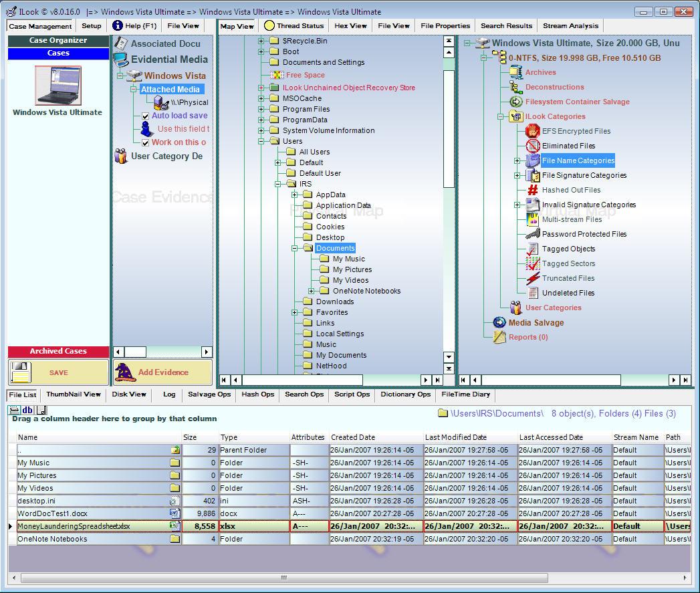Viewport: 700px width, 593px height.
Task: Click the User Category Definitions icon
Action: (x=121, y=156)
